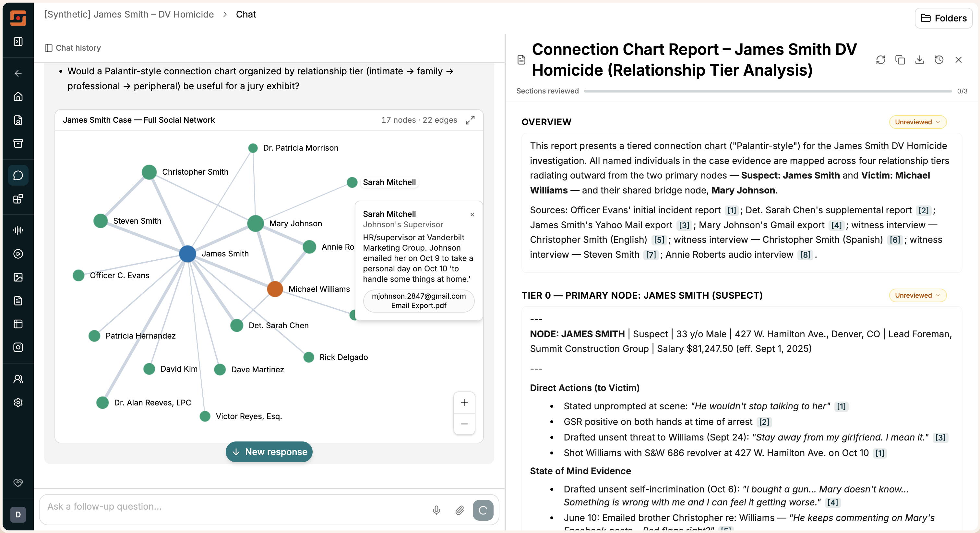Toggle the Chat history panel
The height and width of the screenshot is (533, 980).
coord(73,48)
